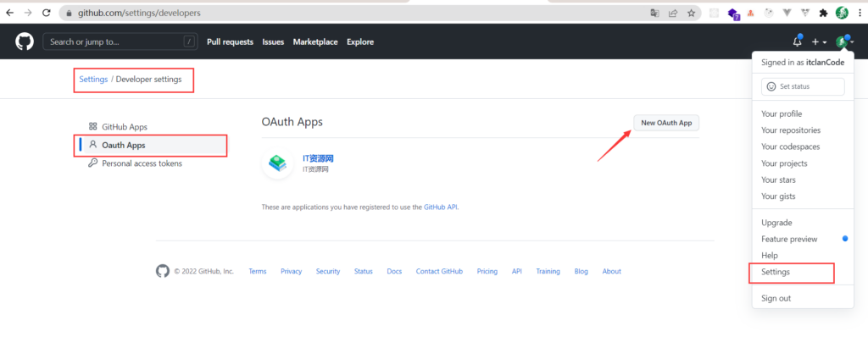Screen dimensions: 868x337
Task: Open the Terms footer link
Action: coord(258,271)
